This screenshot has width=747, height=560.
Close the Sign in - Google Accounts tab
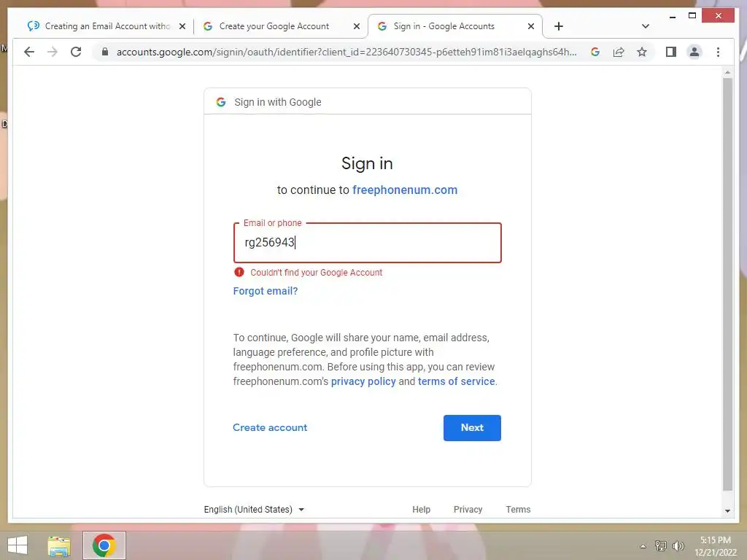(x=531, y=26)
